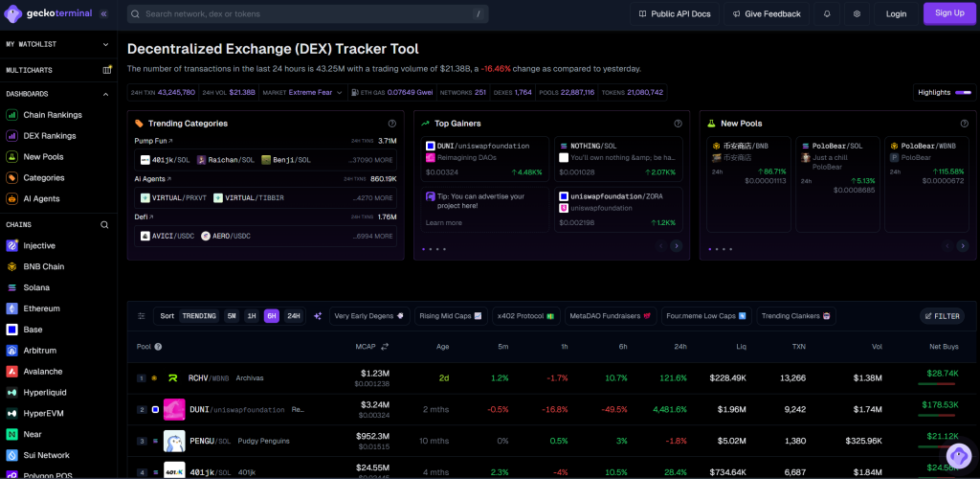Toggle the Highlights switch

point(962,93)
